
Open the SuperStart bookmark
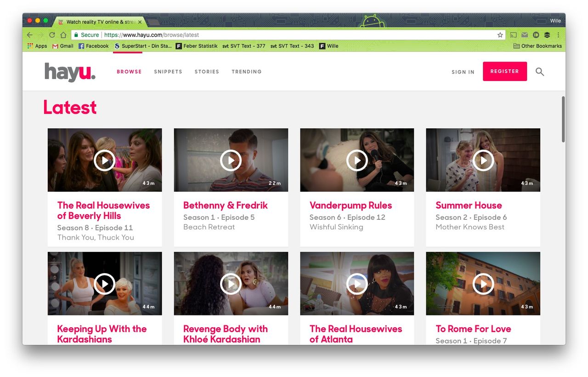point(143,46)
